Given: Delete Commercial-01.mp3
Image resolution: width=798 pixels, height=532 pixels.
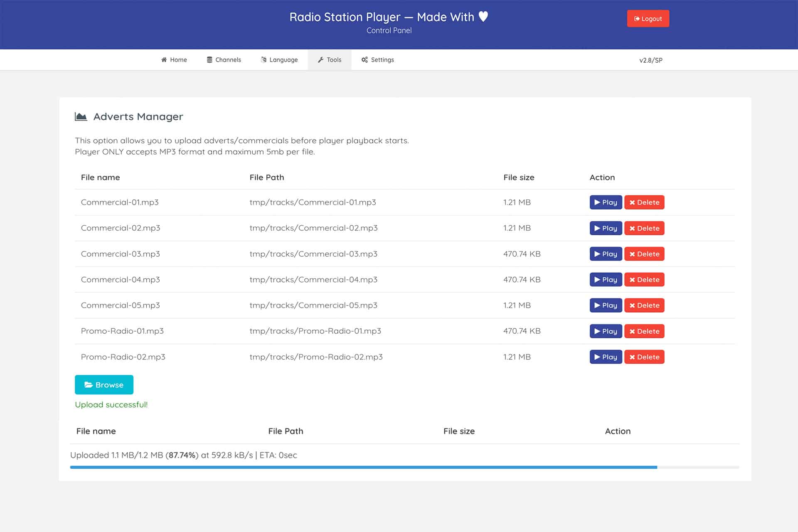Looking at the screenshot, I should click(644, 202).
